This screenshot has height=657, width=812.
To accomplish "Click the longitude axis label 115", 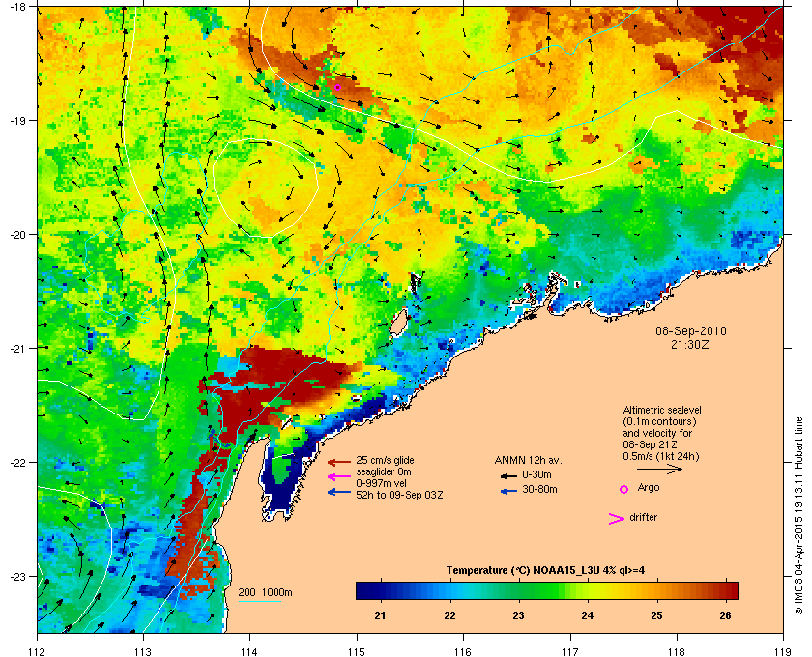I will 357,651.
